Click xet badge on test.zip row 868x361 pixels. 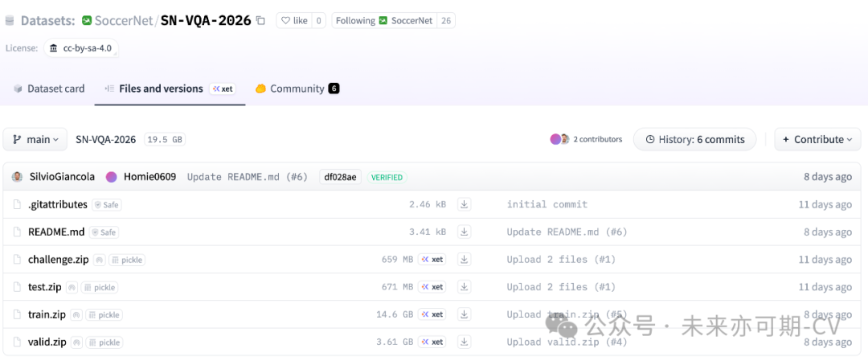433,287
